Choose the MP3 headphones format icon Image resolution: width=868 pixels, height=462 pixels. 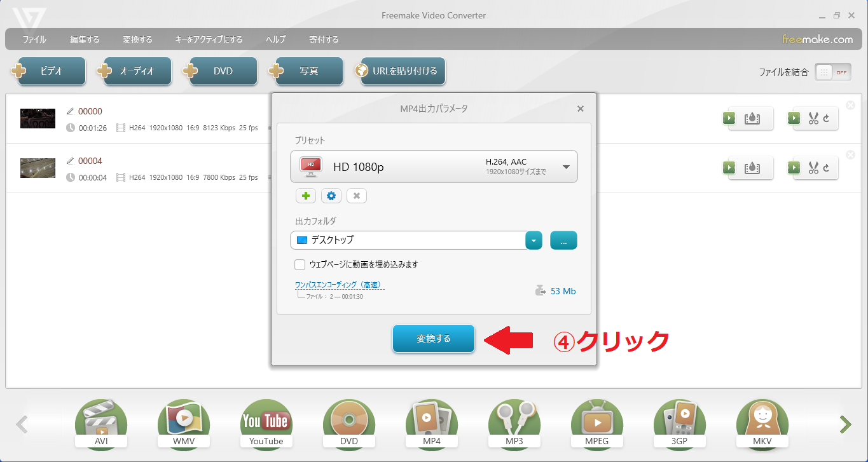pos(514,424)
